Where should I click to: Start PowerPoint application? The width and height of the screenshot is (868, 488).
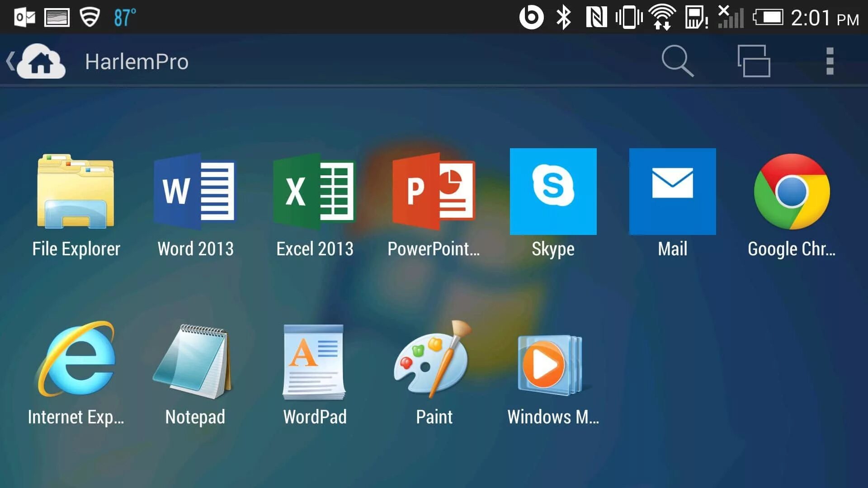pyautogui.click(x=434, y=192)
